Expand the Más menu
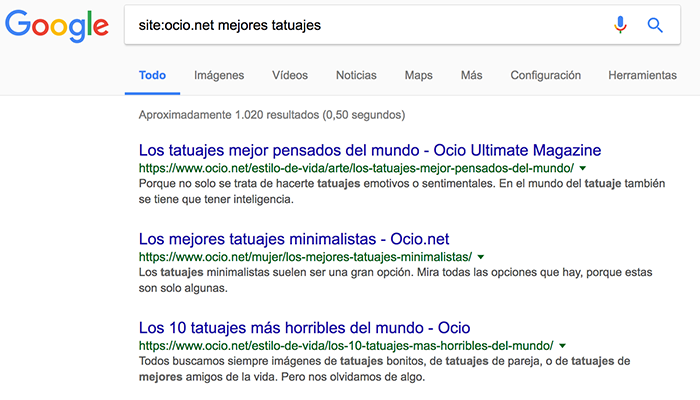Viewport: 700px width, 400px height. (471, 75)
